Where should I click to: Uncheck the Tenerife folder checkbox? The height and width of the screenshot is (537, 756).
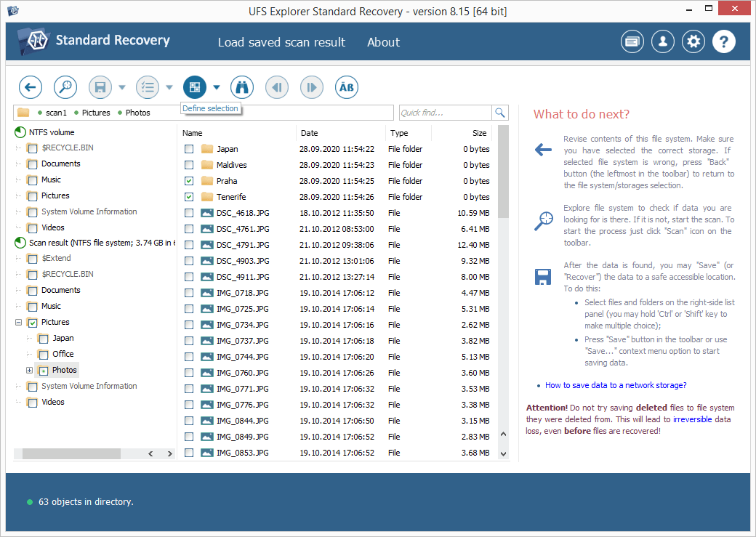click(x=189, y=197)
